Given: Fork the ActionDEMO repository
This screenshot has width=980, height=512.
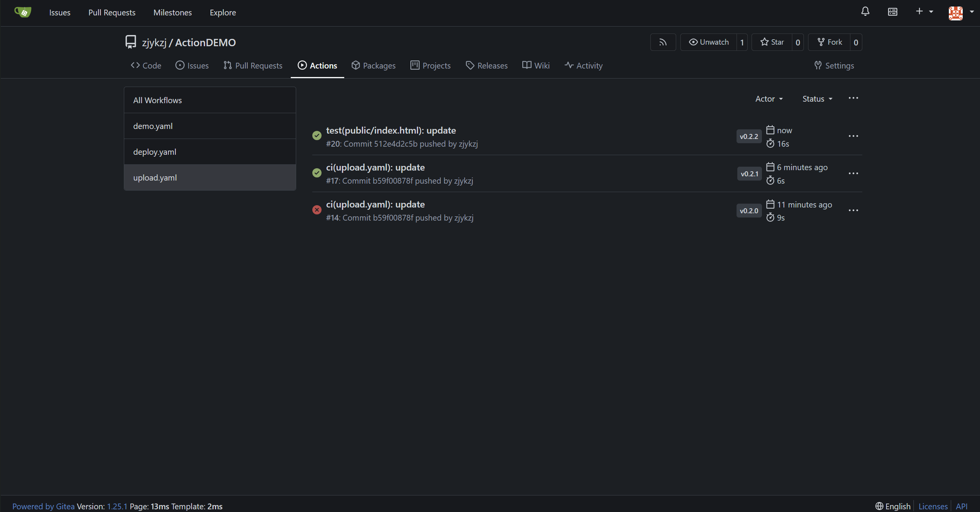Looking at the screenshot, I should pos(830,42).
